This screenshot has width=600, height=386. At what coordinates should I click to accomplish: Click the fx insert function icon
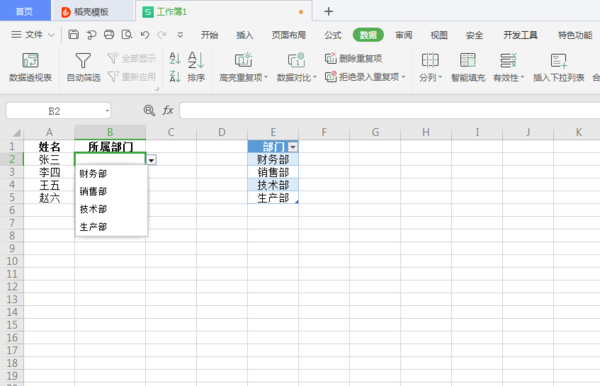click(168, 111)
